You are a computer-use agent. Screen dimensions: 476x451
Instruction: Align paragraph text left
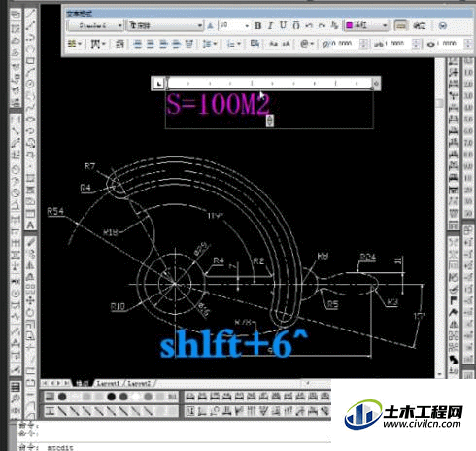point(138,44)
